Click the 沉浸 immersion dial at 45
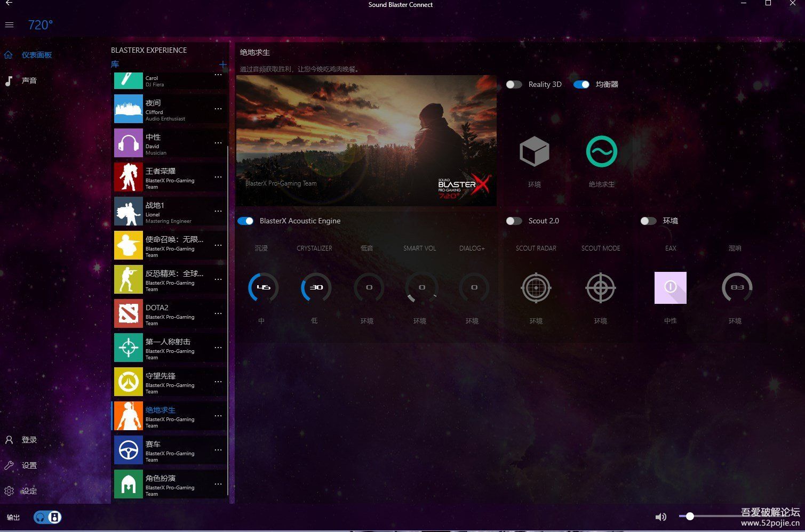The height and width of the screenshot is (532, 805). point(264,287)
